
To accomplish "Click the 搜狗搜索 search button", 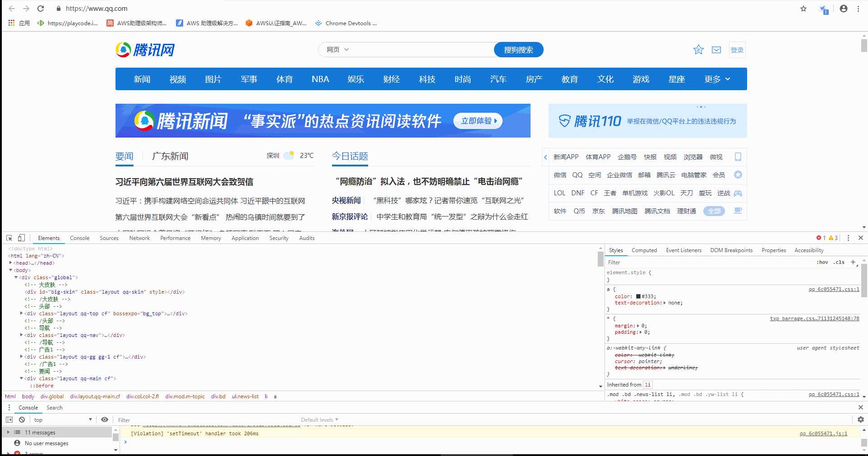I will pyautogui.click(x=518, y=50).
